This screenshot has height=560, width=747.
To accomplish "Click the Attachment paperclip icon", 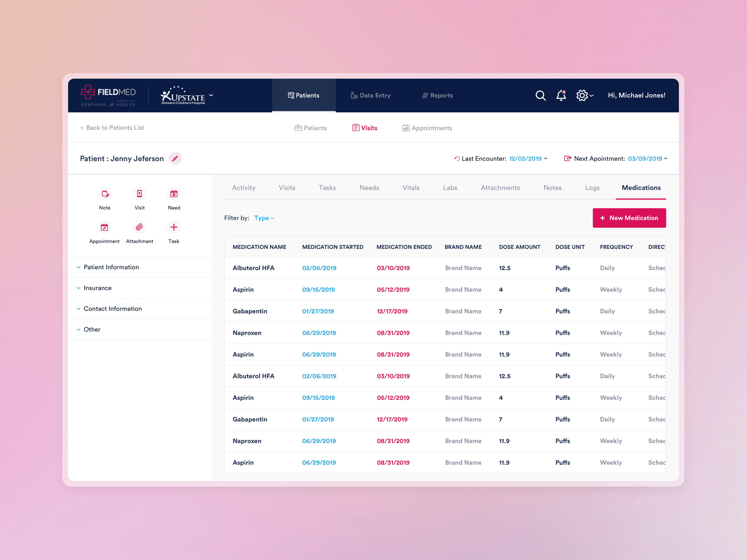I will pyautogui.click(x=140, y=227).
